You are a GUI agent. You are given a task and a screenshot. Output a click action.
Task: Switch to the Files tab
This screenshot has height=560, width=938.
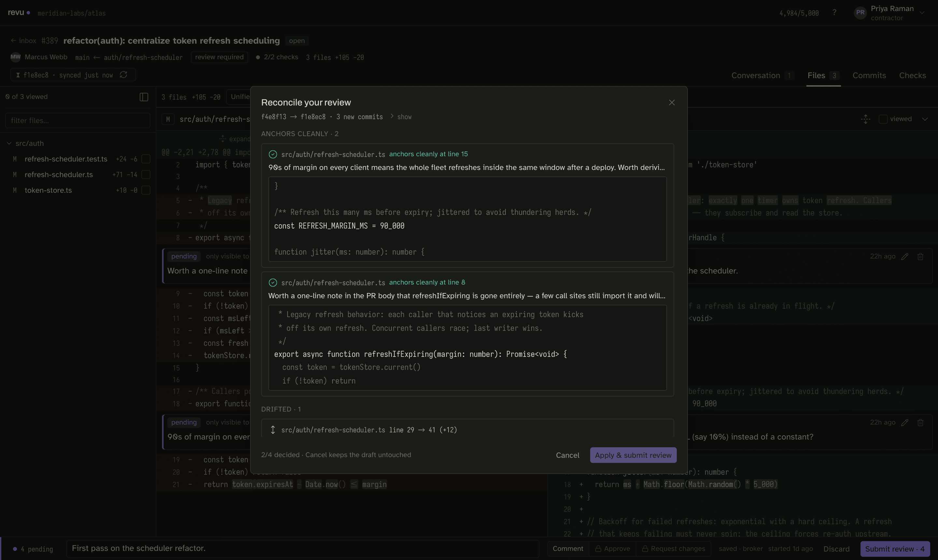823,76
